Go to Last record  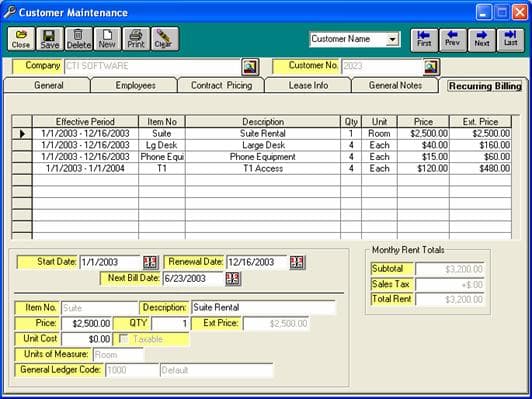tap(510, 40)
